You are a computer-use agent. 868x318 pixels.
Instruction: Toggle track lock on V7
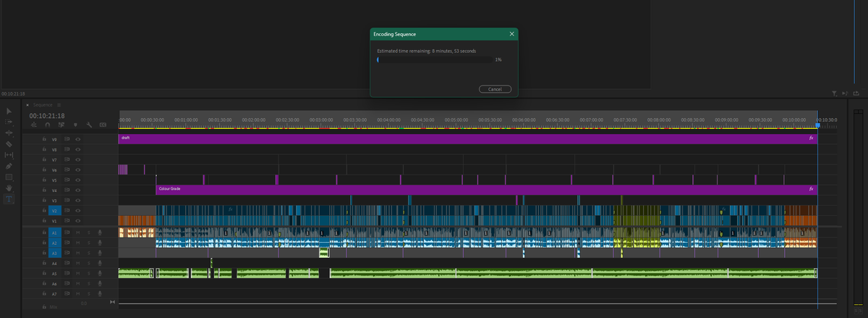point(43,159)
